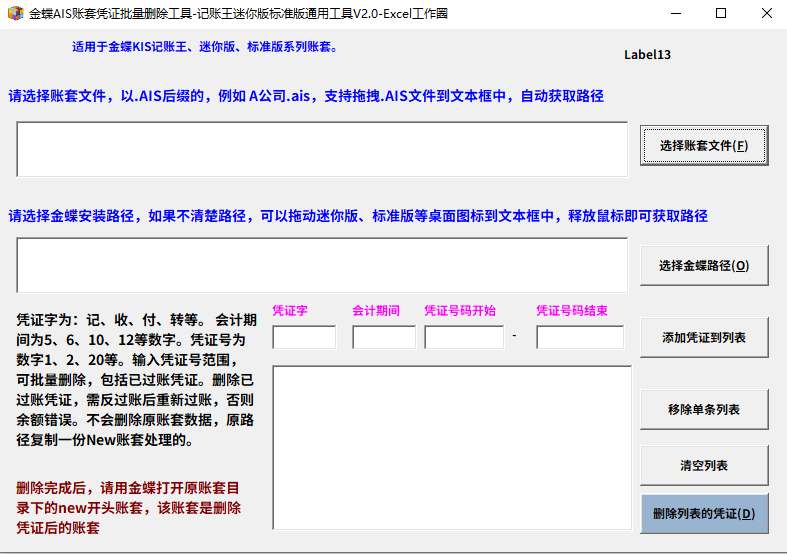787x554 pixels.
Task: Click the 会计期间 input field
Action: coord(384,337)
